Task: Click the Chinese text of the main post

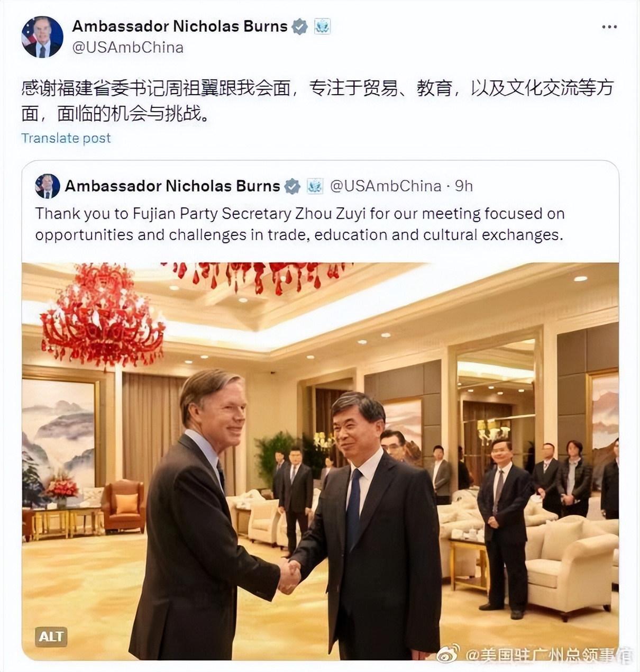Action: 317,101
